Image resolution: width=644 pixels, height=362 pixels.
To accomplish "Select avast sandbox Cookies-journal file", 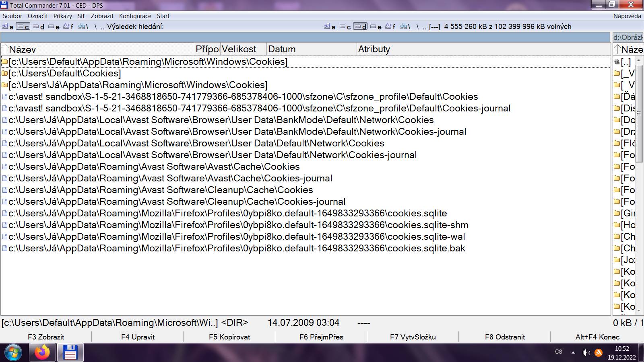I will click(305, 108).
